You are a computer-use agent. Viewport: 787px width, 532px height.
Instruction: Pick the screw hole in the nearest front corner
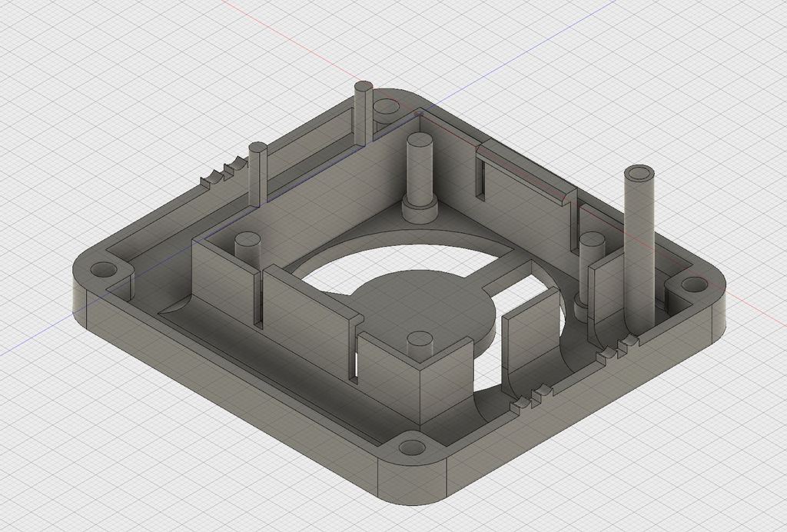412,446
